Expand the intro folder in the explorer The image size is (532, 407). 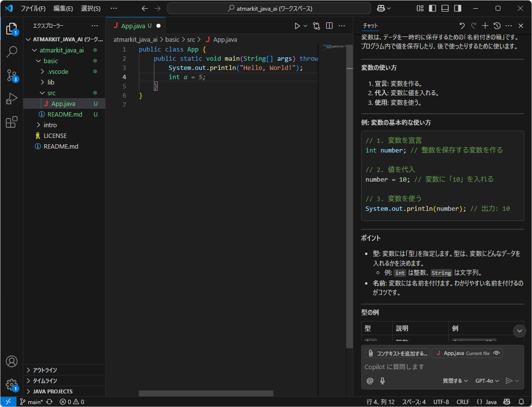click(50, 125)
